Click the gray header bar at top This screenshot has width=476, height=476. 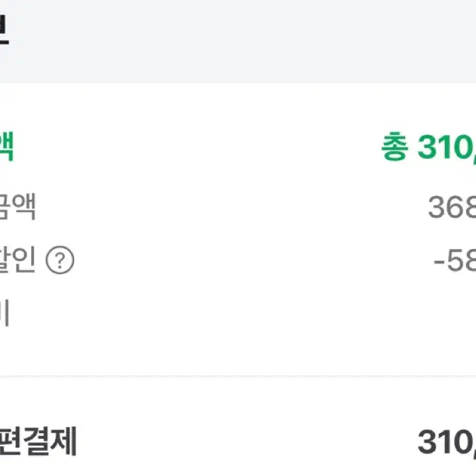238,41
